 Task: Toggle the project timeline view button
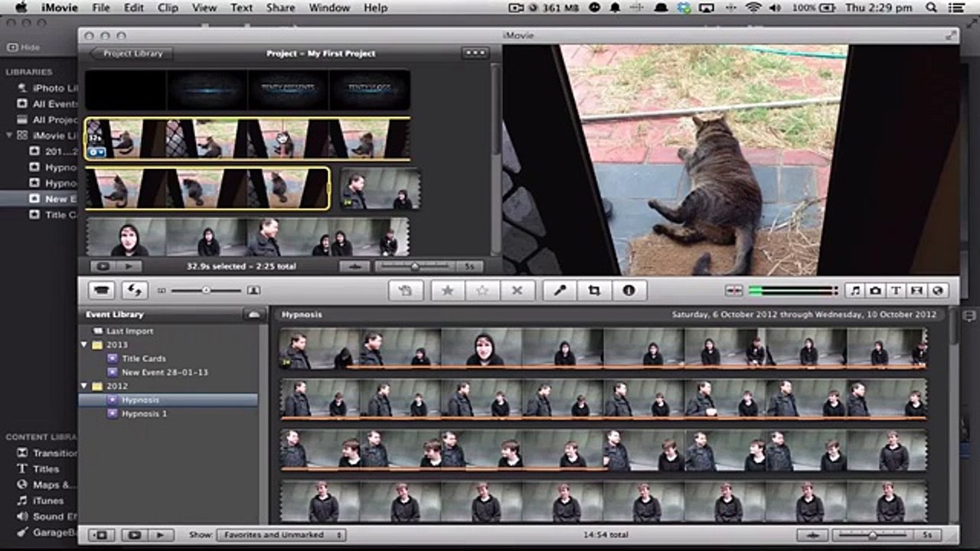475,54
